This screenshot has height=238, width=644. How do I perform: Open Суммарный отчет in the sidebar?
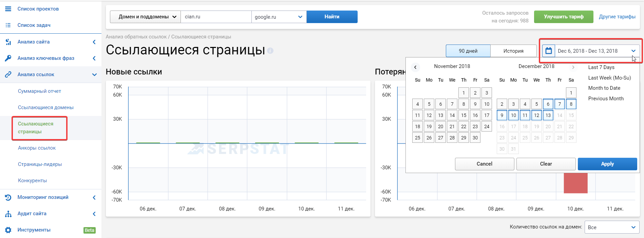[40, 91]
